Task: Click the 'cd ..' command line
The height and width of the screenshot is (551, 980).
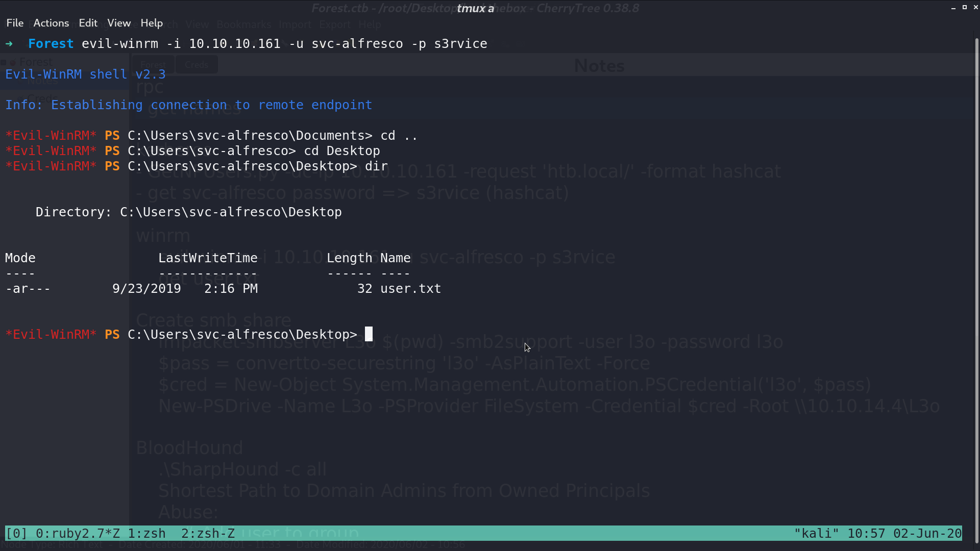Action: point(211,136)
